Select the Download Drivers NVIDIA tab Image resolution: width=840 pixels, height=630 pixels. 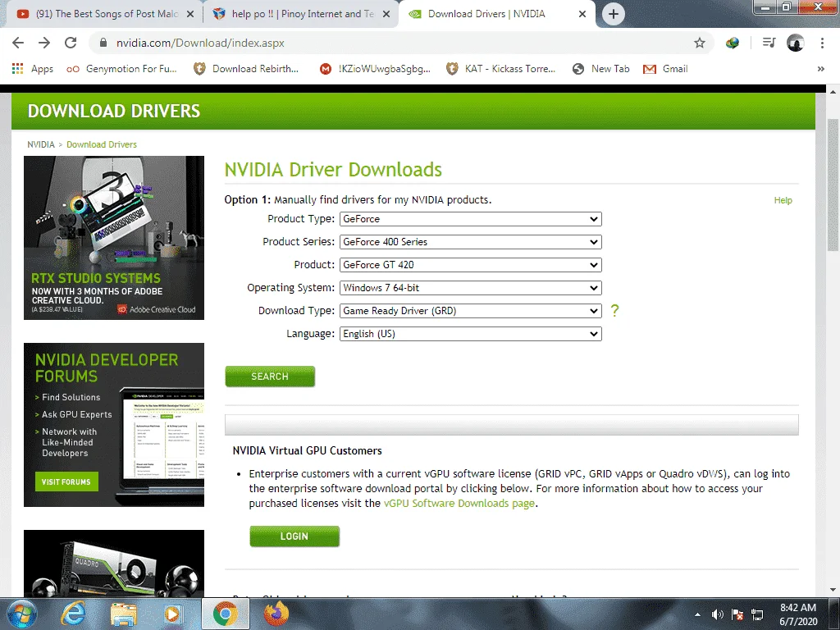pyautogui.click(x=497, y=14)
